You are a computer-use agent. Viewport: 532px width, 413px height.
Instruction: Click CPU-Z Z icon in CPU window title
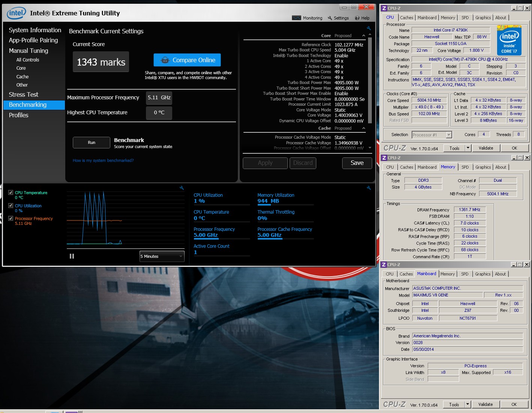384,8
